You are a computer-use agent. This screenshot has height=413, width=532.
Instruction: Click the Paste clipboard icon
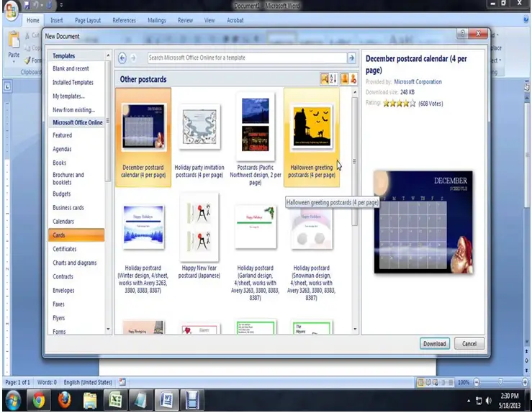tap(14, 40)
